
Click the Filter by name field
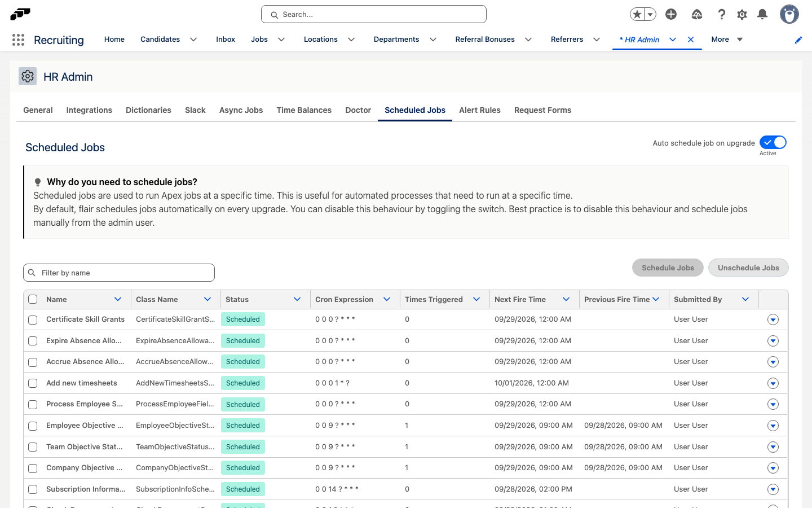(119, 273)
